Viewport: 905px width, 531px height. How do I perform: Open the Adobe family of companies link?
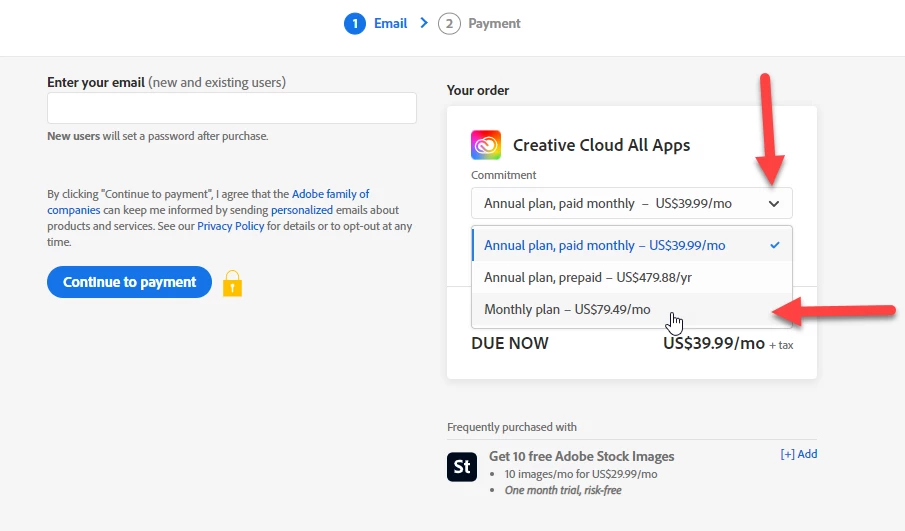click(208, 202)
